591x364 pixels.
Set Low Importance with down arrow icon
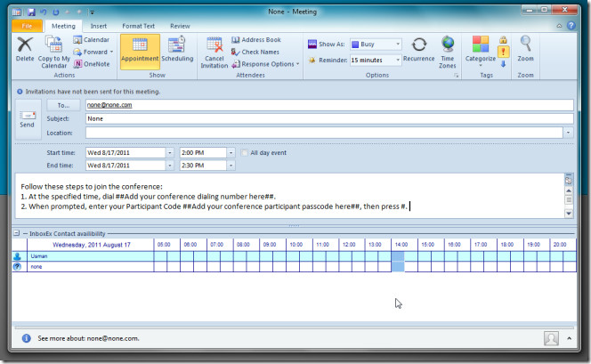(503, 64)
